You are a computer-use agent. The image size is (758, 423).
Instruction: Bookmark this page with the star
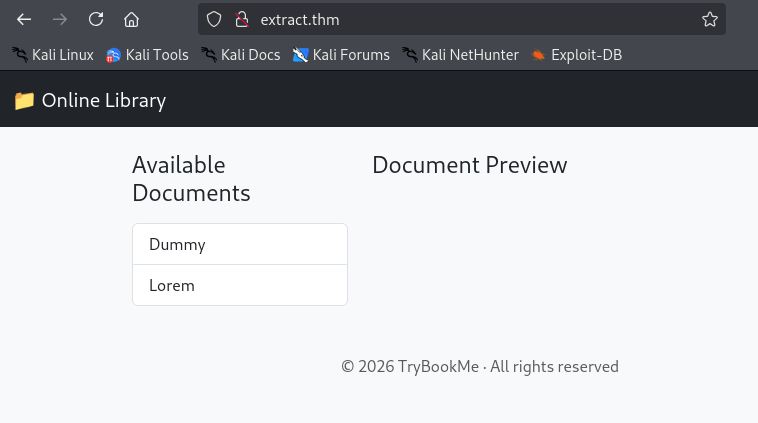click(x=710, y=19)
